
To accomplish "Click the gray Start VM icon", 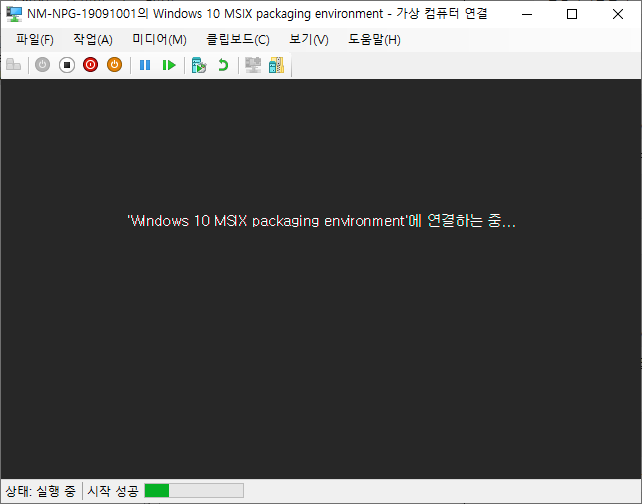I will 42,65.
